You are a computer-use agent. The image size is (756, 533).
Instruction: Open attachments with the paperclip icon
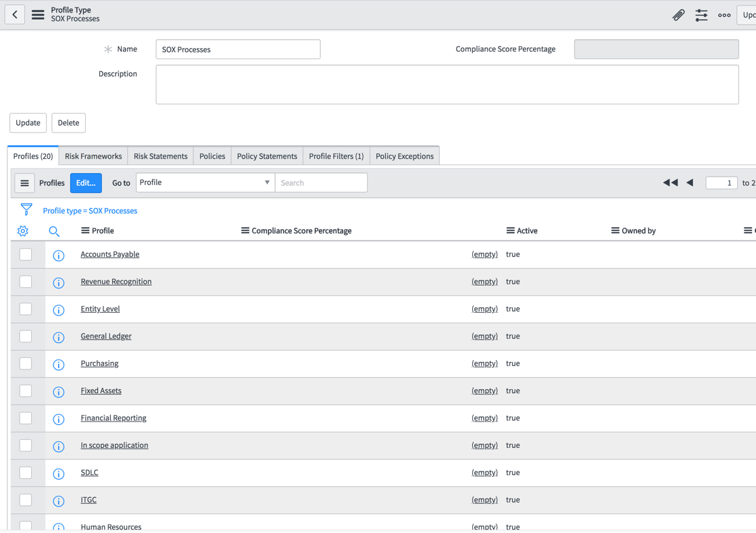pos(678,15)
